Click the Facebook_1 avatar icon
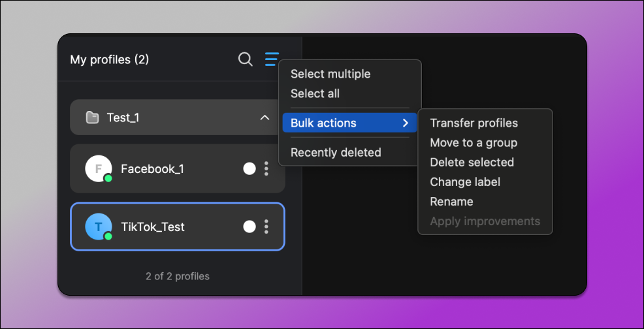Image resolution: width=644 pixels, height=329 pixels. click(98, 169)
